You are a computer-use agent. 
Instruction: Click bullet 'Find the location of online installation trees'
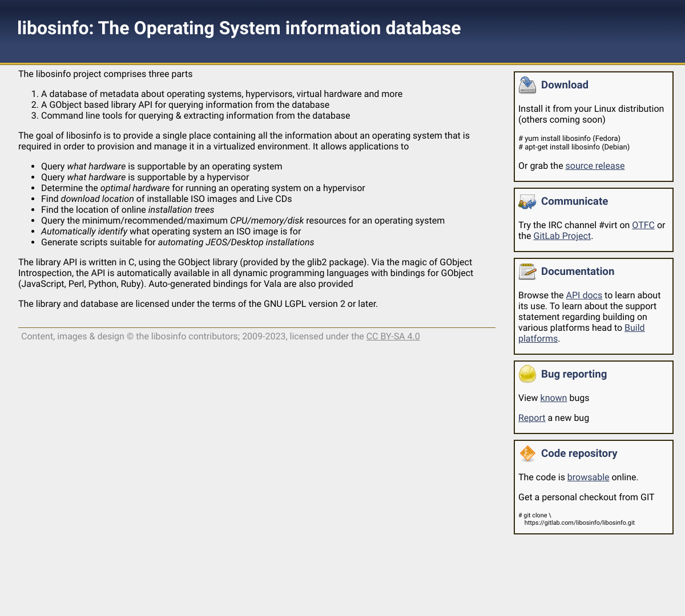pyautogui.click(x=127, y=210)
